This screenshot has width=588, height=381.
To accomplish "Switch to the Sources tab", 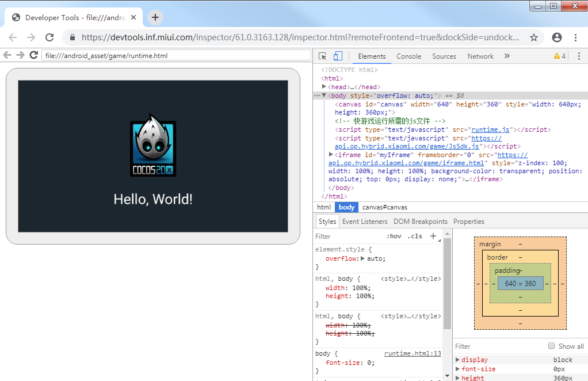I will [x=444, y=56].
